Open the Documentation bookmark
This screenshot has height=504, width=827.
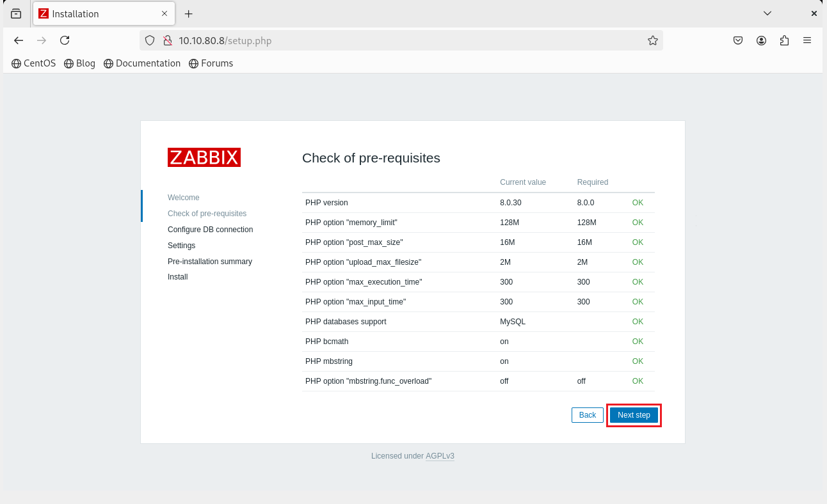[142, 63]
